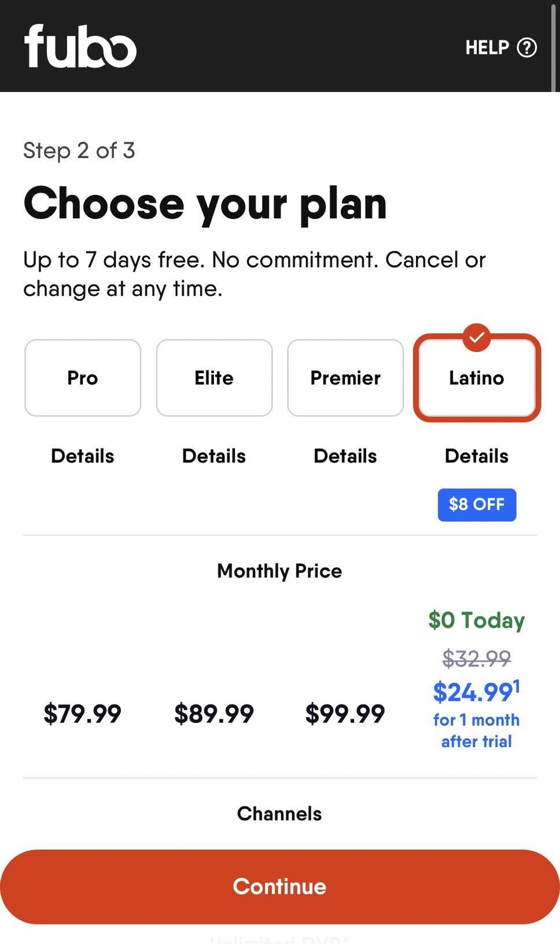Click the $79.99 Pro monthly price
This screenshot has height=944, width=560.
(x=83, y=714)
